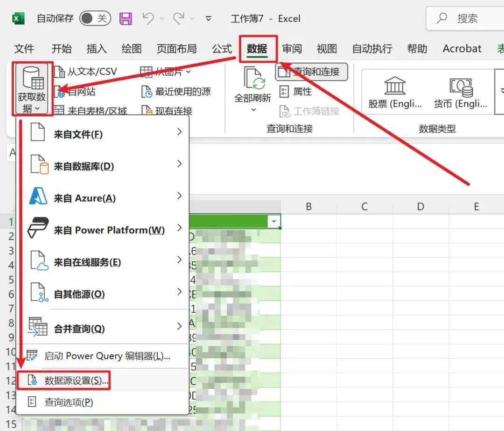Click the Power Platform logo icon
The height and width of the screenshot is (431, 504).
(x=38, y=227)
